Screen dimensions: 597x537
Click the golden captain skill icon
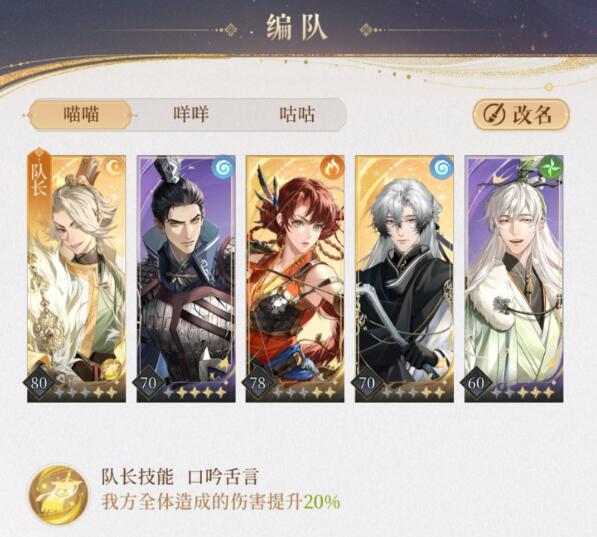(x=58, y=495)
